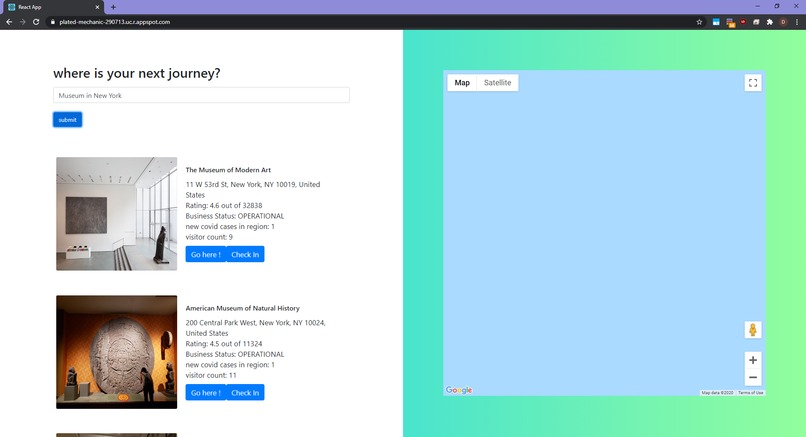Reload the page with the refresh icon
The height and width of the screenshot is (437, 806).
36,22
